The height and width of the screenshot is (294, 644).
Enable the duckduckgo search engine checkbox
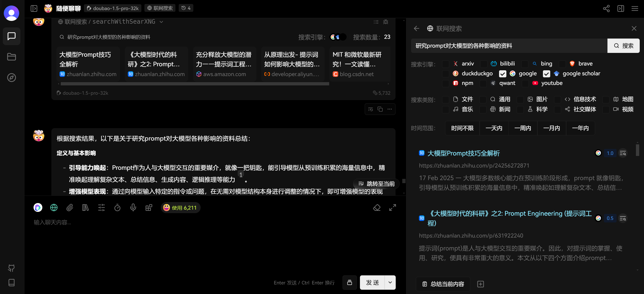(446, 74)
